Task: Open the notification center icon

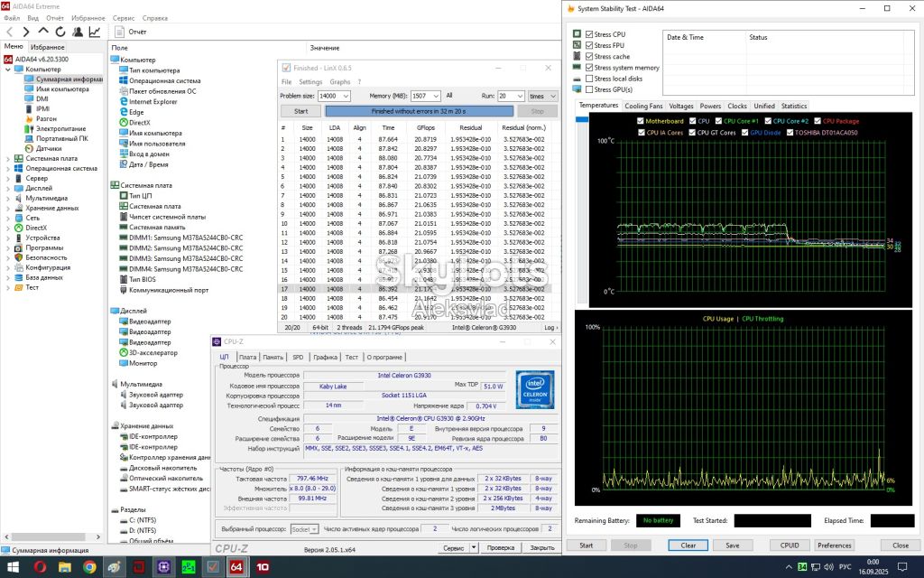Action: coord(901,567)
